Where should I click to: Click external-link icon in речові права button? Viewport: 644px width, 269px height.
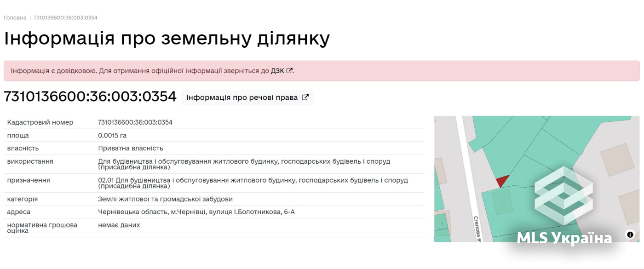(x=305, y=97)
